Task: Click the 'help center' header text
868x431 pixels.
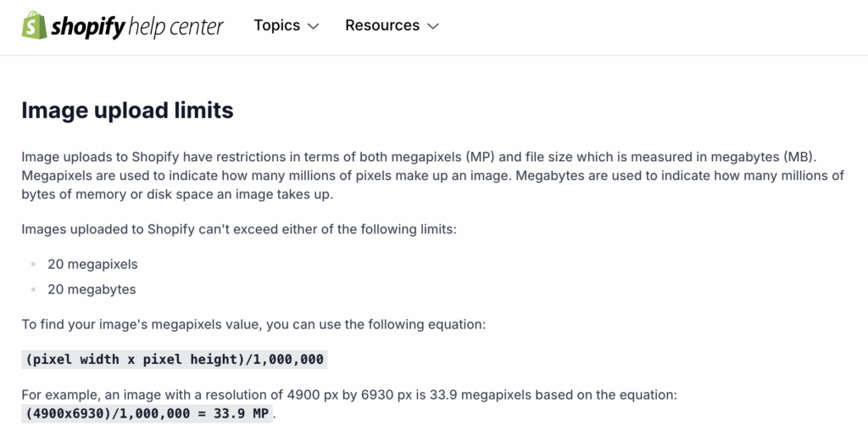Action: 175,26
